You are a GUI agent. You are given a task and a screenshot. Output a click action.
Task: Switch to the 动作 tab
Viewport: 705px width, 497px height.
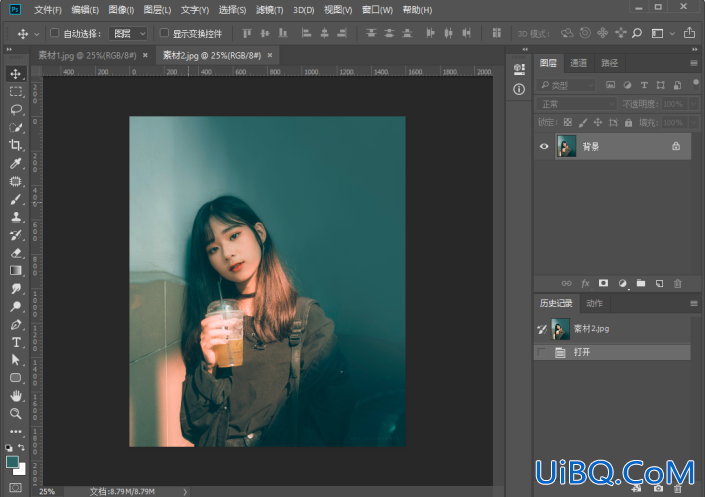click(594, 304)
